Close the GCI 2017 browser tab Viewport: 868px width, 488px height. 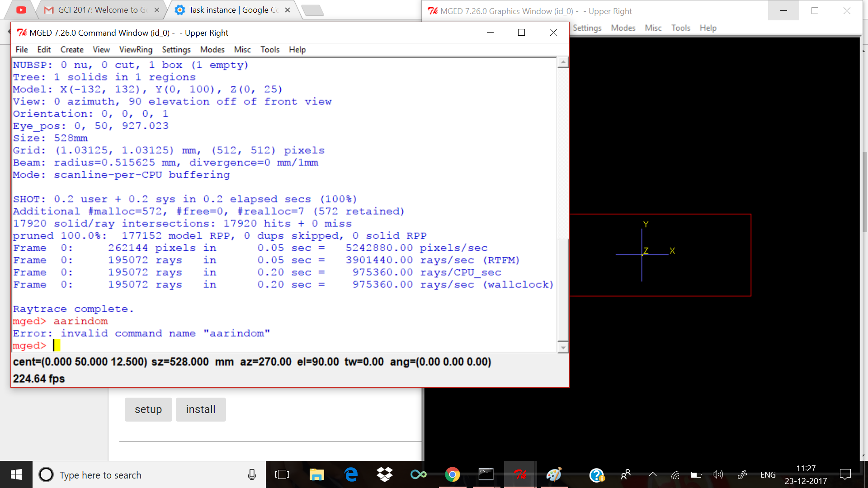point(157,10)
